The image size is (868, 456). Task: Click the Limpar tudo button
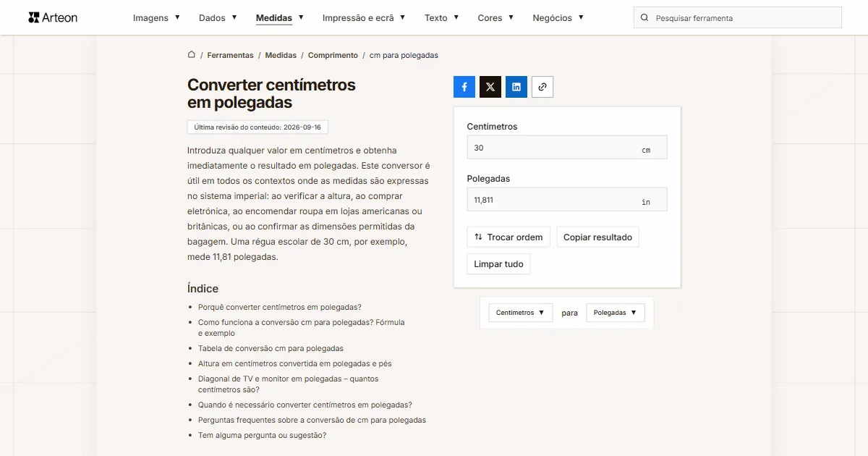[x=498, y=264]
